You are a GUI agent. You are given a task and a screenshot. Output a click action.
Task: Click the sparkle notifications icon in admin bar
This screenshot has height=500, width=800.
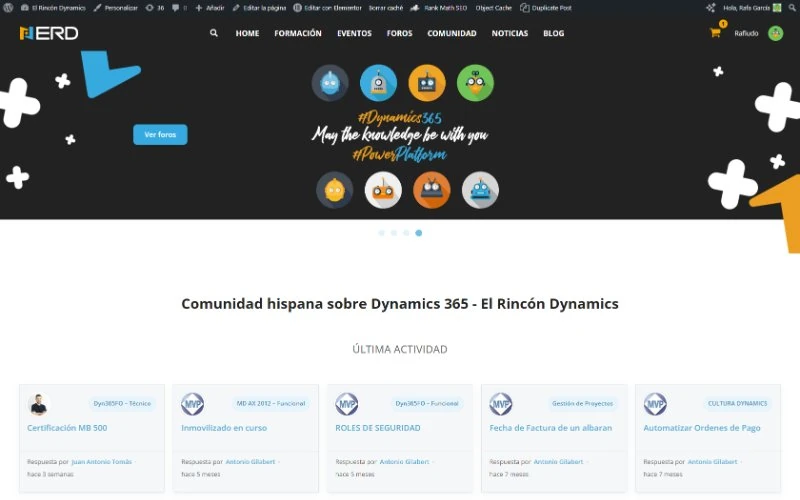pyautogui.click(x=711, y=8)
